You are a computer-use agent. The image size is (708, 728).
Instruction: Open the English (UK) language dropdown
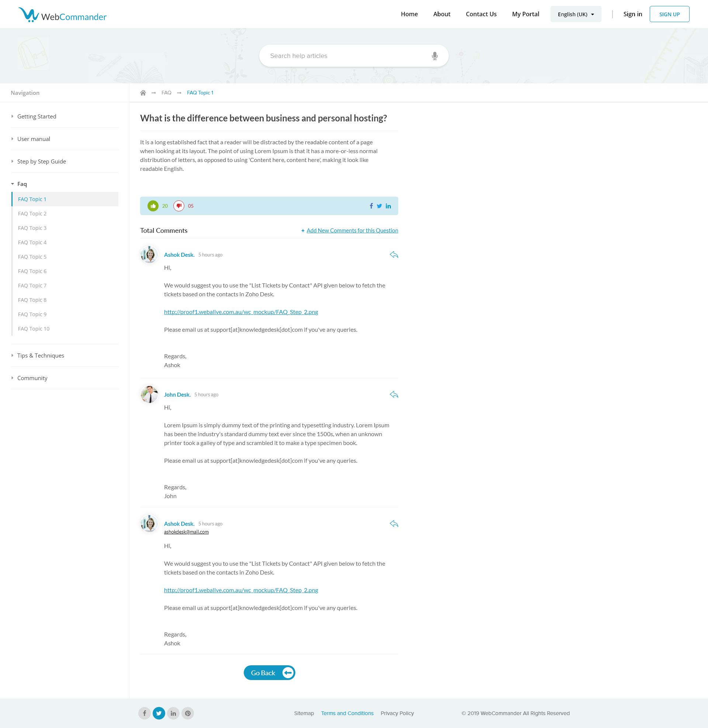pos(575,14)
